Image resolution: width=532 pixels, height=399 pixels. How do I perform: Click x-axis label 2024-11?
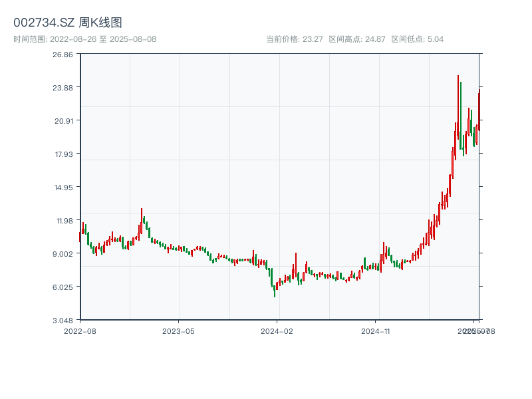click(375, 331)
